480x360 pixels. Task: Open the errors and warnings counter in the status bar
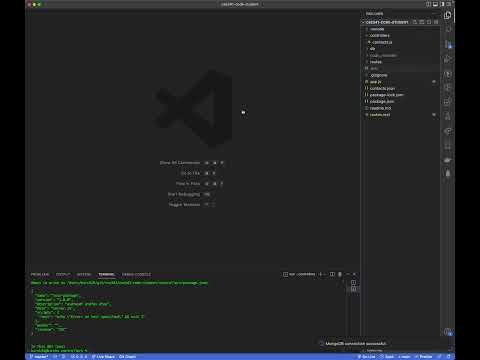pyautogui.click(x=79, y=357)
